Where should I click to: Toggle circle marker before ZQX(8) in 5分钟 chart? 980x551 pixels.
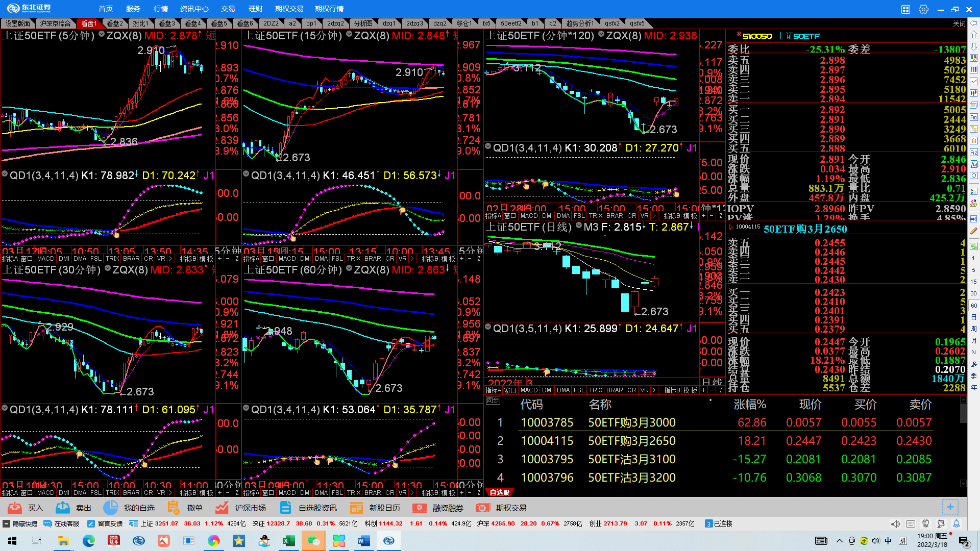(102, 35)
